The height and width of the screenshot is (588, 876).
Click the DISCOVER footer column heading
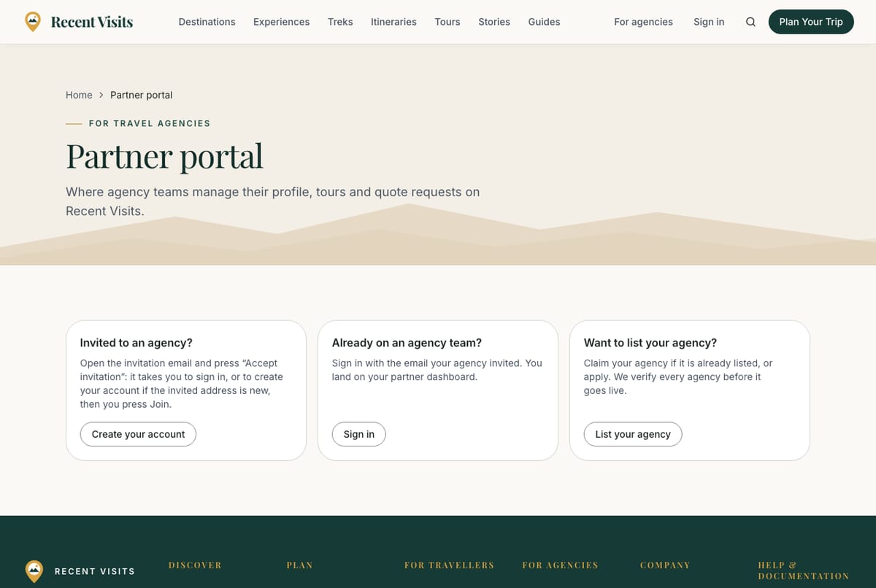[195, 565]
